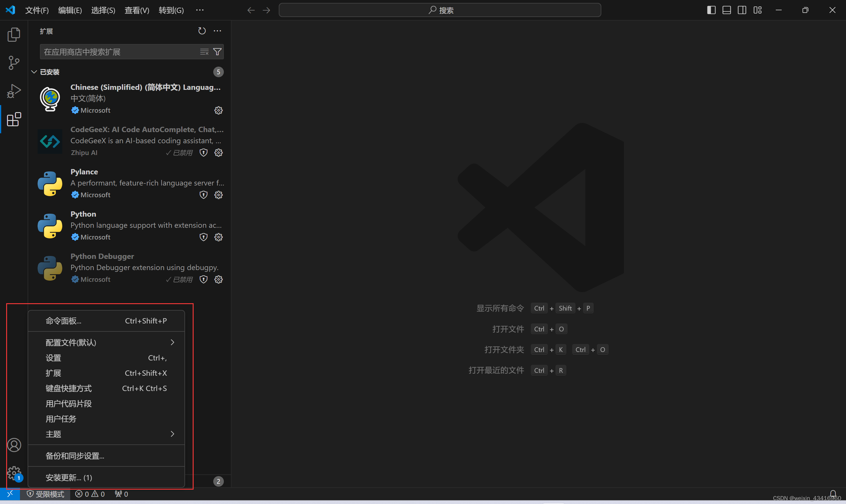
Task: Open the extensions view more actions menu
Action: [217, 31]
